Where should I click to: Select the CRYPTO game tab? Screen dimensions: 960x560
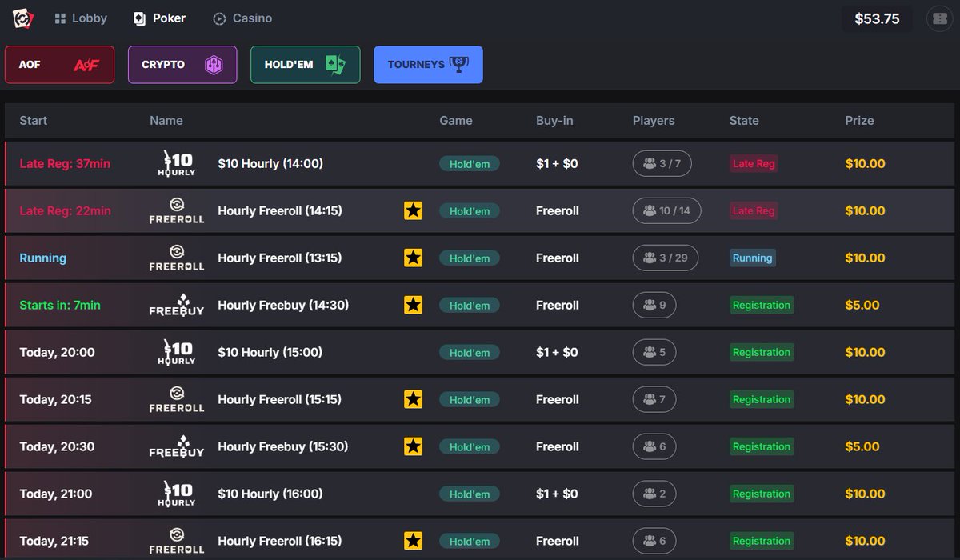182,65
